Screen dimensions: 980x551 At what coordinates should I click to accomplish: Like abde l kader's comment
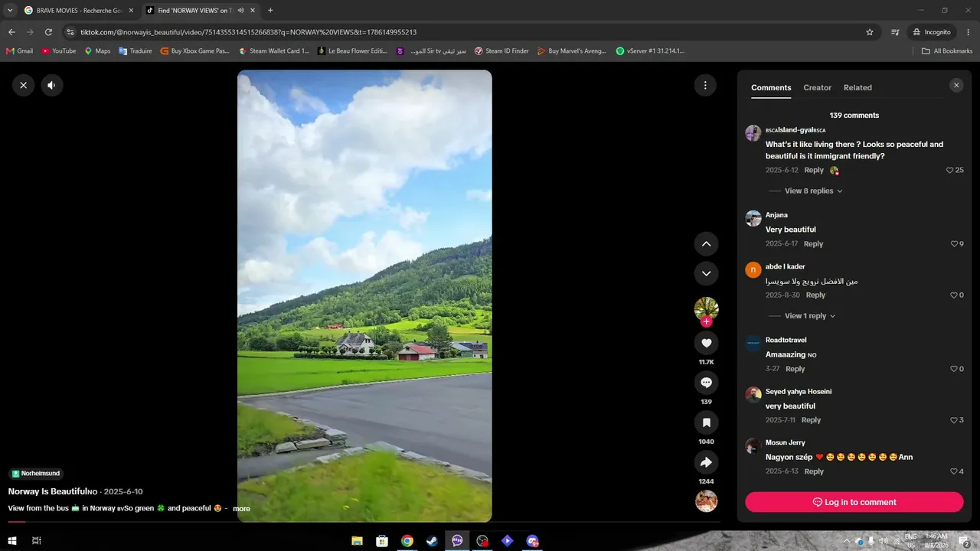click(x=954, y=295)
